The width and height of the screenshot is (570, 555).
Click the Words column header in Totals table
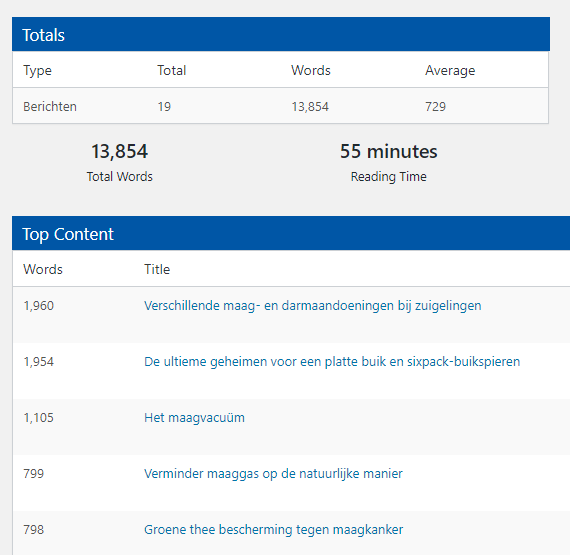[311, 70]
